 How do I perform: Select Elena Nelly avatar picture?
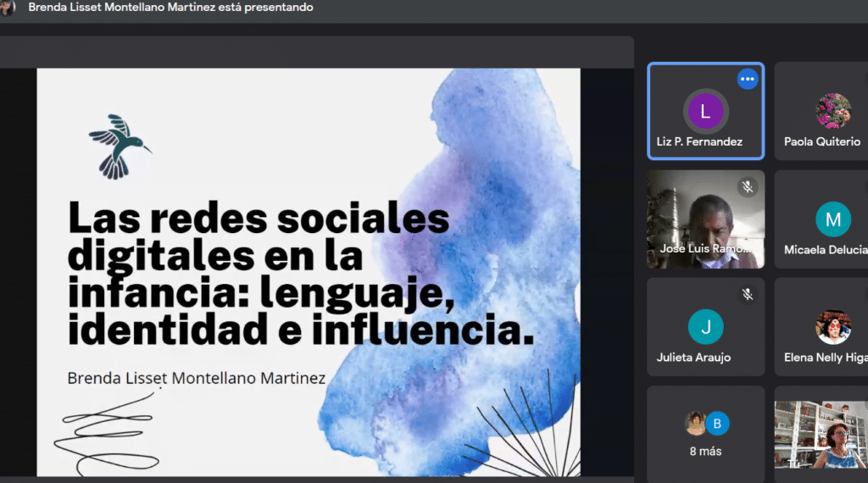click(833, 327)
